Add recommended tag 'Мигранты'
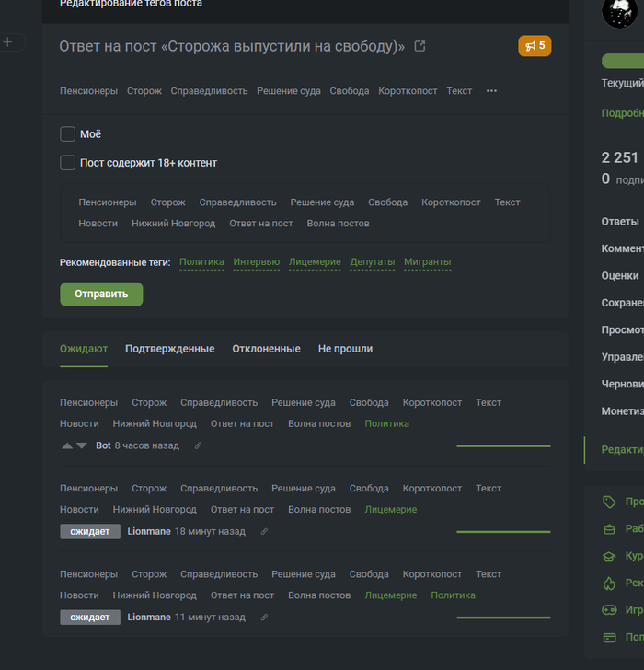Image resolution: width=644 pixels, height=670 pixels. pyautogui.click(x=427, y=262)
